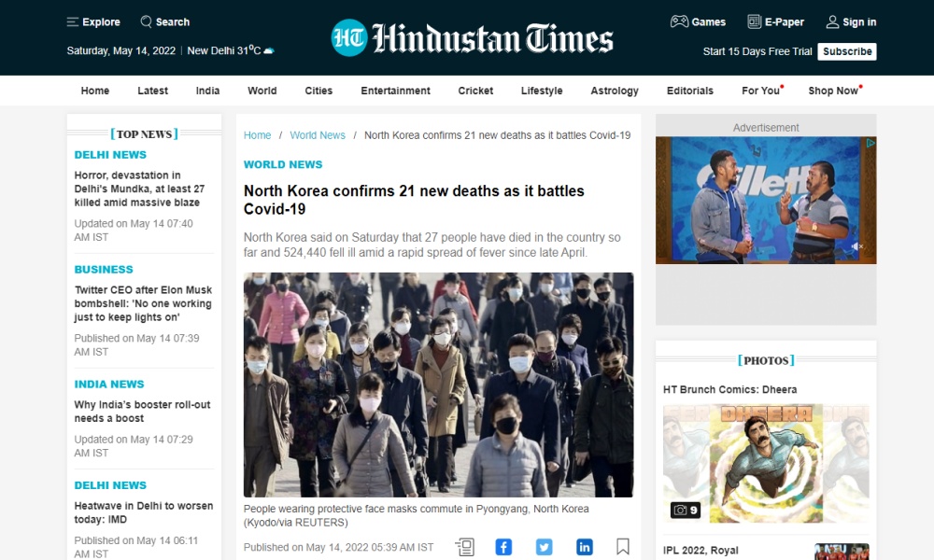Click the Hindustan Times logo
Image resolution: width=934 pixels, height=560 pixels.
click(472, 37)
